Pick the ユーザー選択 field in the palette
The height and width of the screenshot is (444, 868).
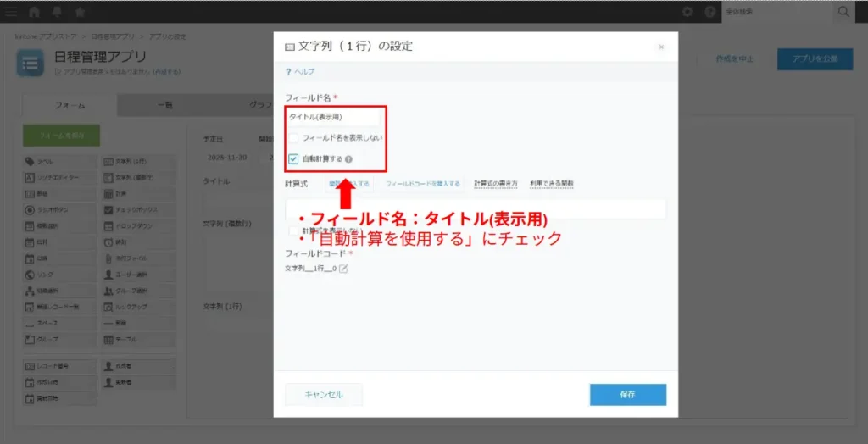138,274
